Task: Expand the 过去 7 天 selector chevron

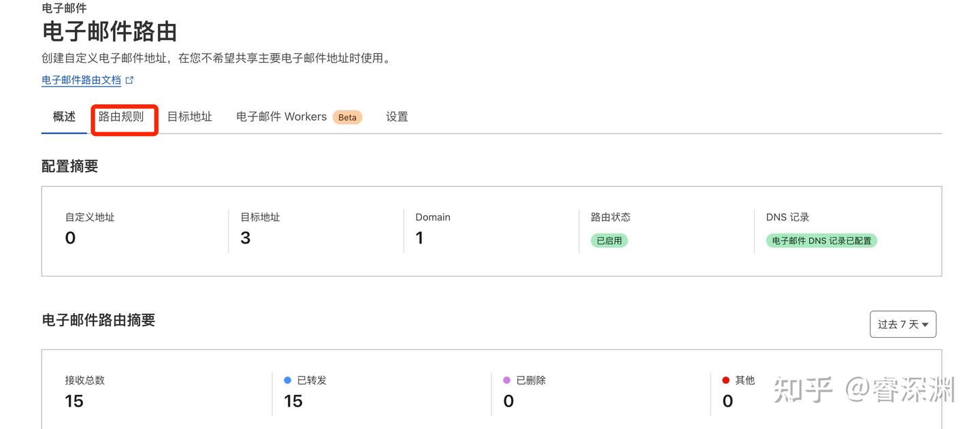Action: pos(927,324)
